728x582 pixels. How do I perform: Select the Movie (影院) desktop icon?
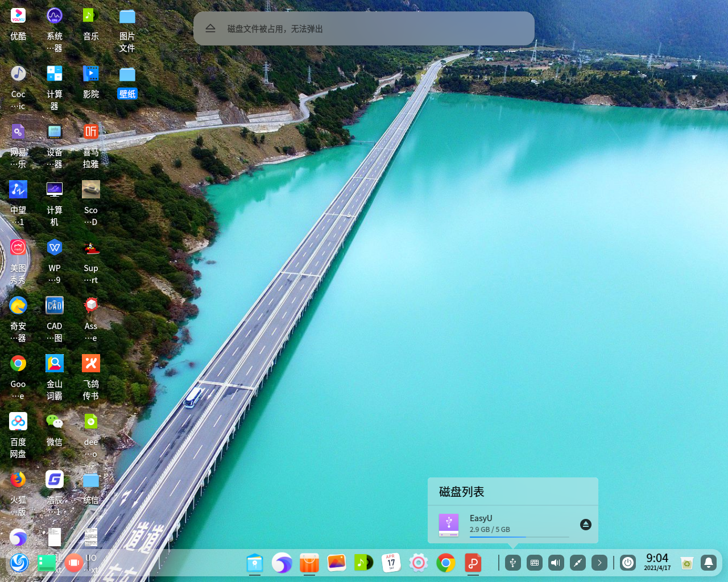pos(91,74)
